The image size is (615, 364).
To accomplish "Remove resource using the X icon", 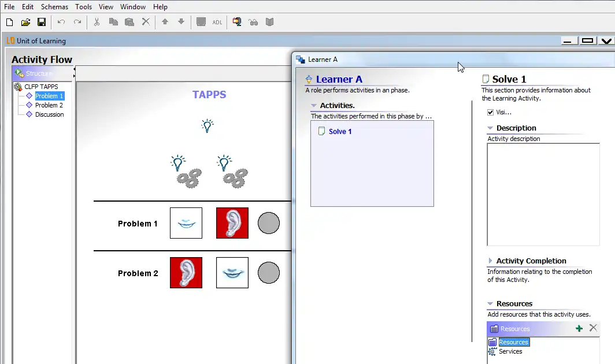I will pyautogui.click(x=593, y=328).
